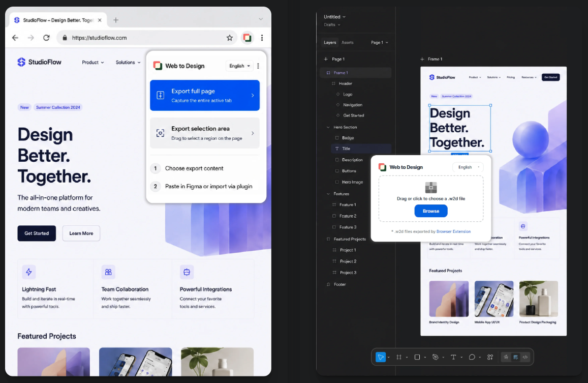The image size is (588, 383).
Task: Open English language dropdown in extension popup
Action: pyautogui.click(x=240, y=66)
